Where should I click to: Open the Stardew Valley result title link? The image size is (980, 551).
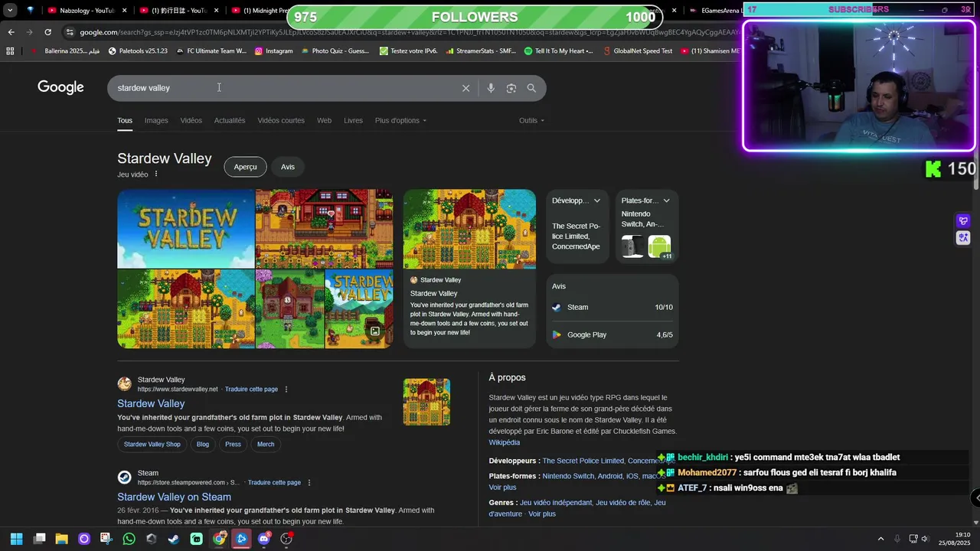151,403
